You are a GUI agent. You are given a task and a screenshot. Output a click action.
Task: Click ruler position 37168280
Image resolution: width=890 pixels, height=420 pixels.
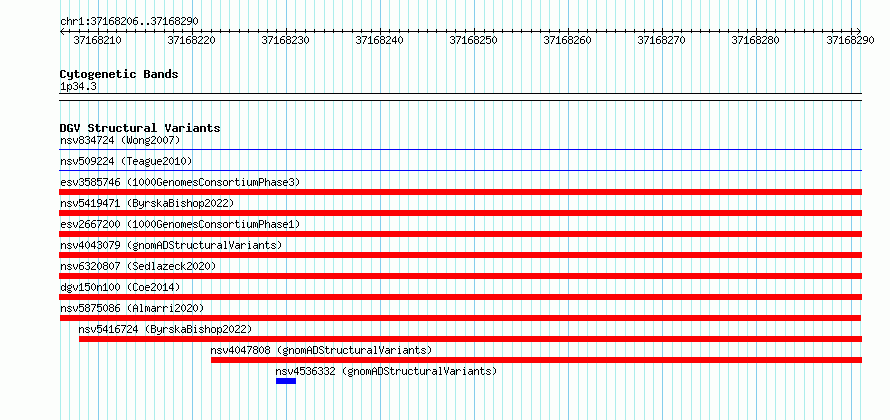tap(755, 40)
